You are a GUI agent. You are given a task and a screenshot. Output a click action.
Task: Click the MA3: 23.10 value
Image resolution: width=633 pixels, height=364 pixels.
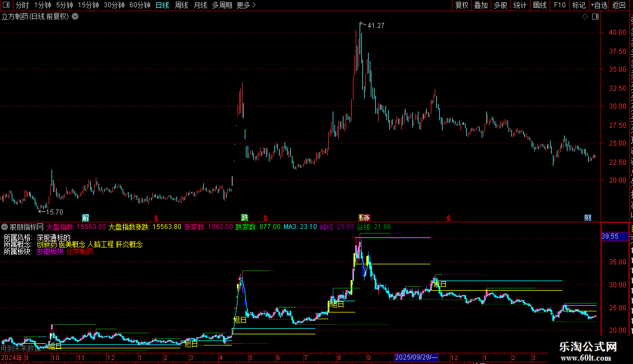(300, 227)
